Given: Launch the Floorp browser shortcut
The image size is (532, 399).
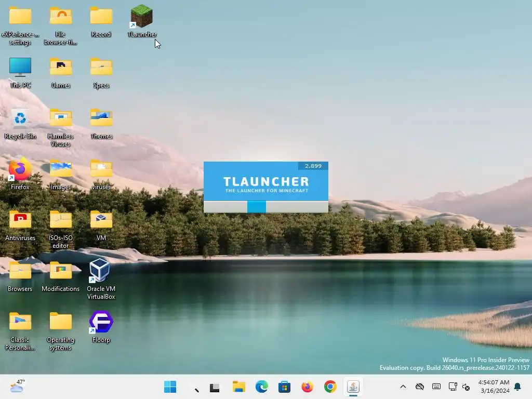Looking at the screenshot, I should click(x=101, y=326).
